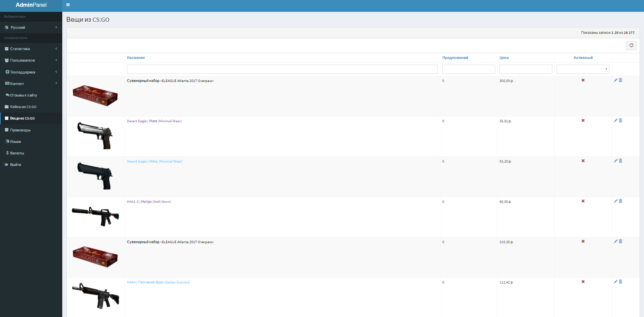
Task: Expand the Контент submenu arrow
Action: 56,83
